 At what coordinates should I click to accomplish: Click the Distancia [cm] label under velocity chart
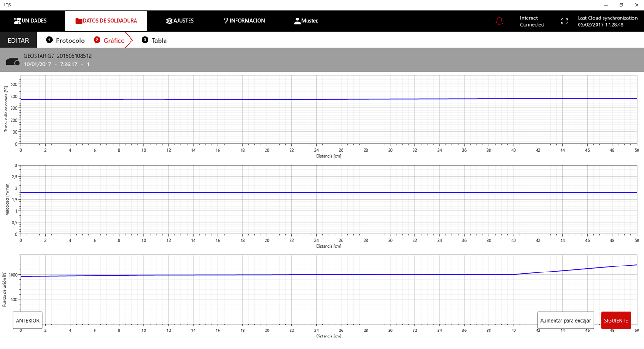[329, 246]
